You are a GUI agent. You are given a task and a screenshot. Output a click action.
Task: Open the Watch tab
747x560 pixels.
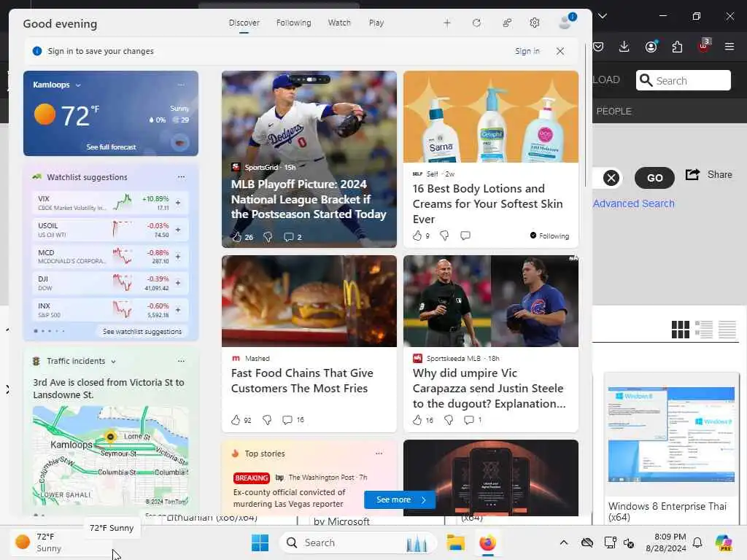(339, 23)
